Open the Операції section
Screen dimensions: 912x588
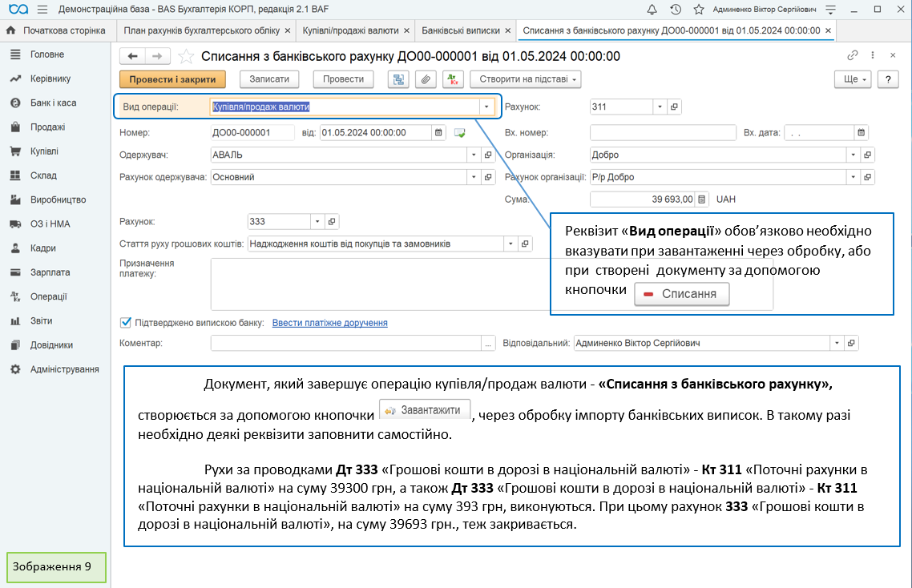[49, 296]
